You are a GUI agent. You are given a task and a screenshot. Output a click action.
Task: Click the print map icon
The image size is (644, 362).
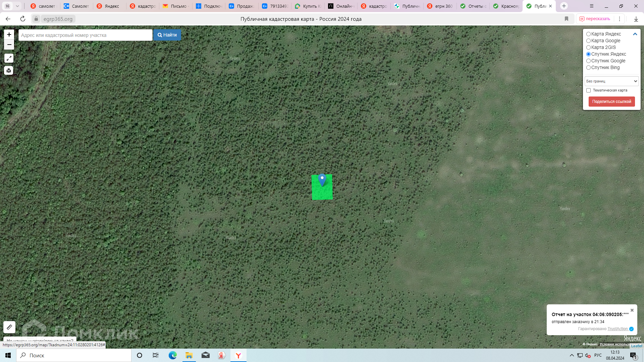click(9, 70)
